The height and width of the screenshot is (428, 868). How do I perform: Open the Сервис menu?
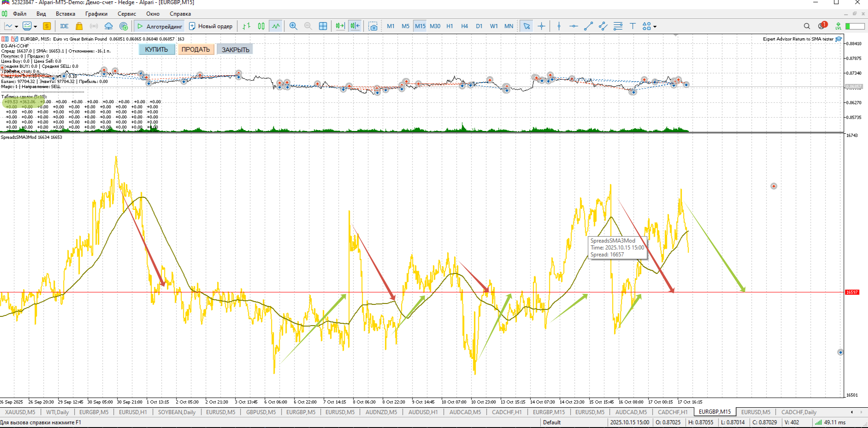tap(127, 14)
